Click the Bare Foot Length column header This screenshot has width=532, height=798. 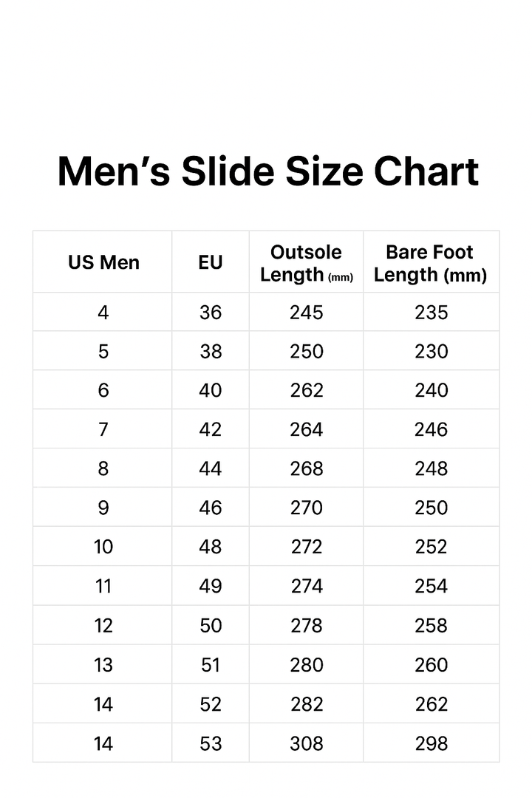pyautogui.click(x=430, y=263)
